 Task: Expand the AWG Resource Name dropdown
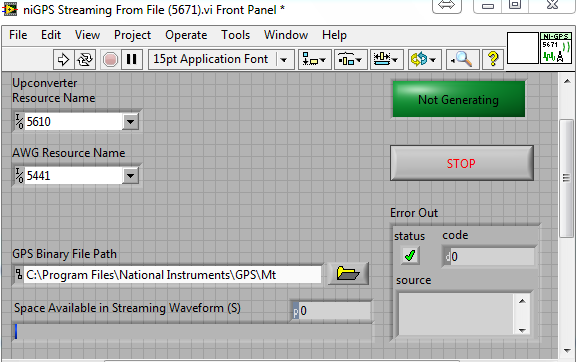pyautogui.click(x=130, y=176)
